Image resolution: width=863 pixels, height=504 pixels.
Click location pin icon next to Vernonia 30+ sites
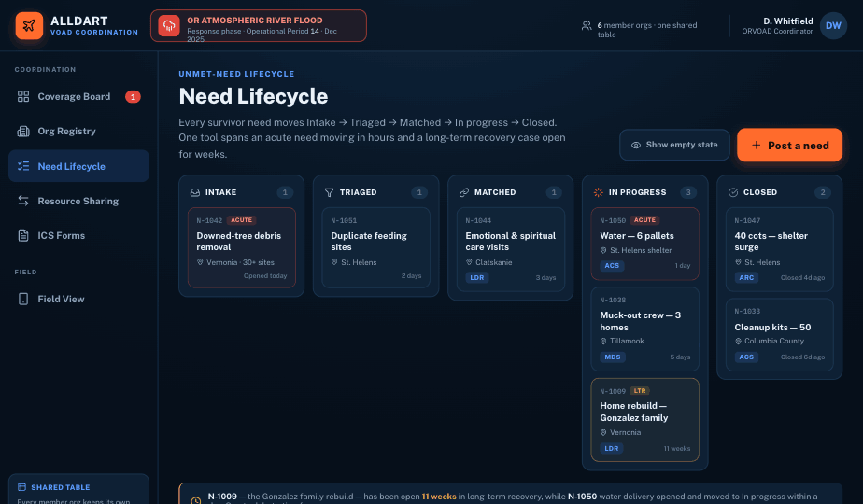pos(200,262)
